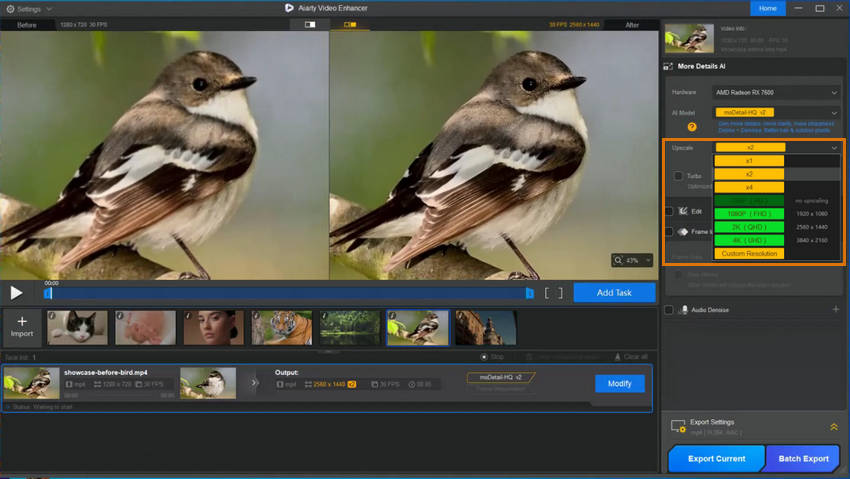Click the magnifier zoom icon on preview

(x=618, y=260)
